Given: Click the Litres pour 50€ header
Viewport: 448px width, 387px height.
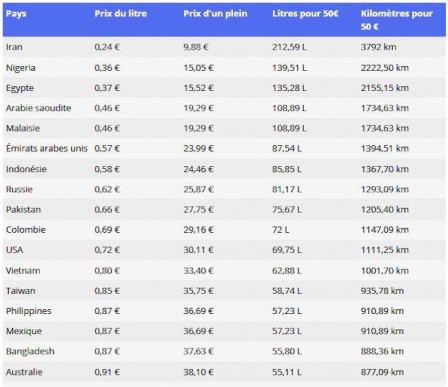Looking at the screenshot, I should click(x=305, y=14).
